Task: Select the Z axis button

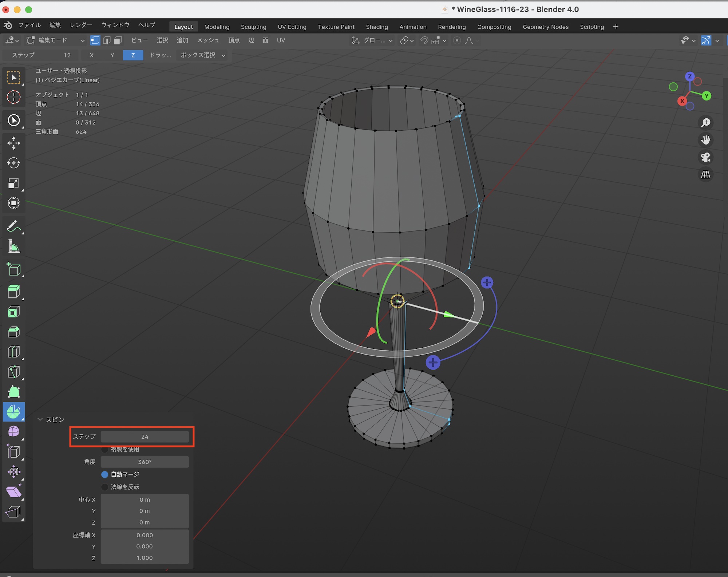Action: pos(133,55)
